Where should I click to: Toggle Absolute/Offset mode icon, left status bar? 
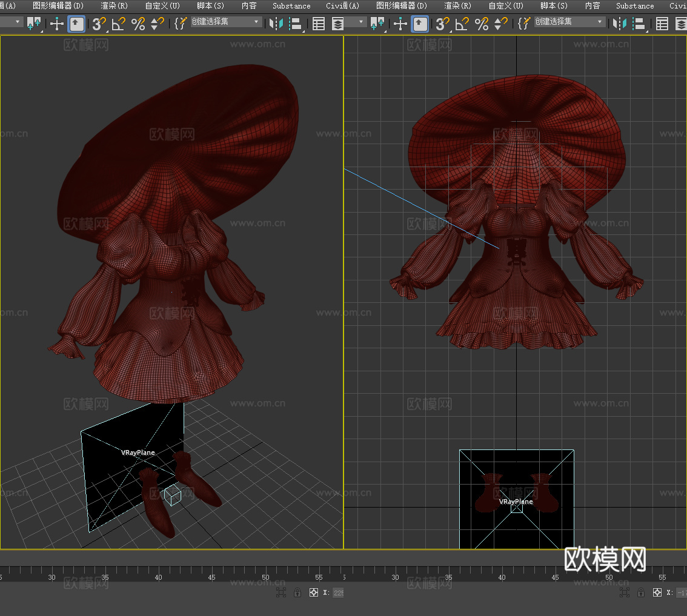[x=314, y=593]
